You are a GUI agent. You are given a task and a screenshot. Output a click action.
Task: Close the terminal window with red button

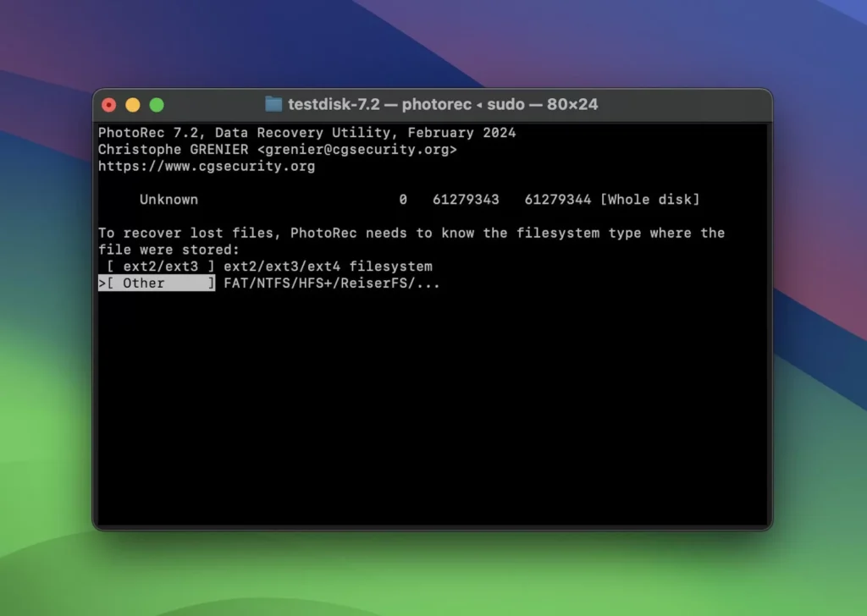tap(109, 105)
